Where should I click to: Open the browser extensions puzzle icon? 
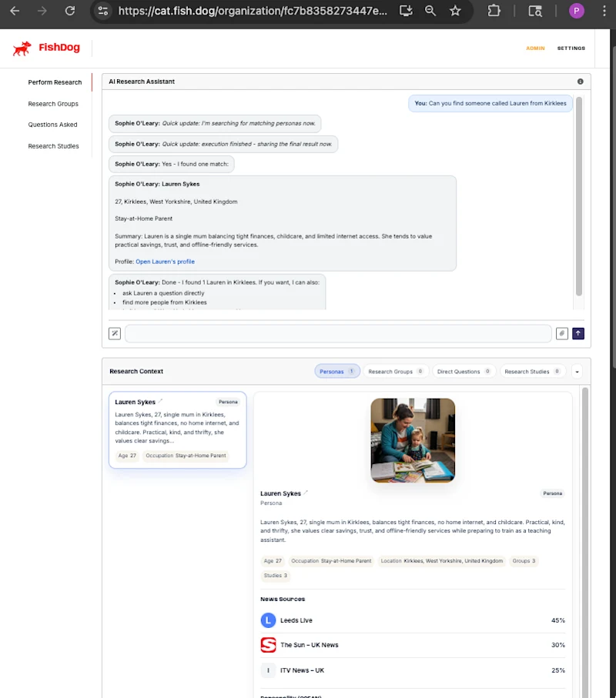tap(494, 11)
